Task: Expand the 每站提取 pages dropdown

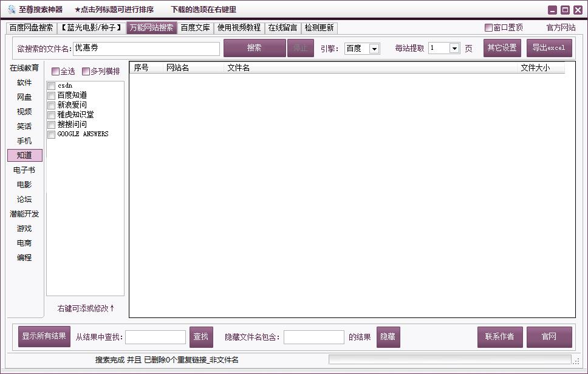Action: coord(444,48)
